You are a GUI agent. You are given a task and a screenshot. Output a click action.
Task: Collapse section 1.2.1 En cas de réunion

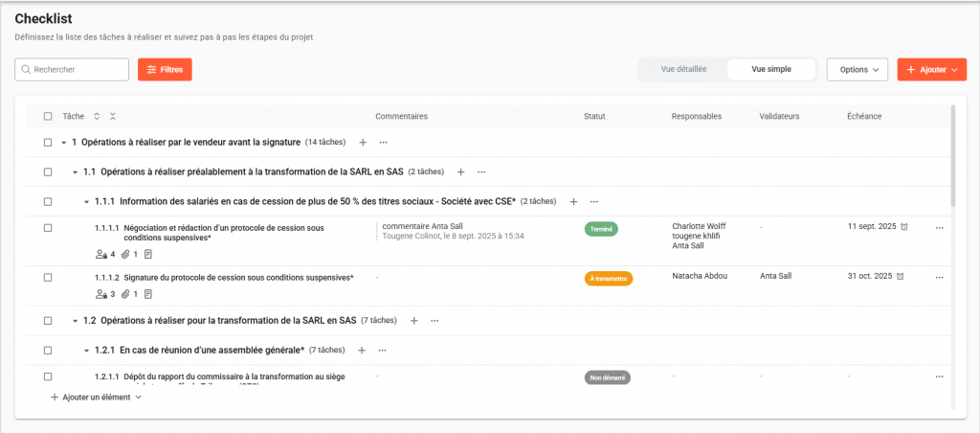click(85, 351)
